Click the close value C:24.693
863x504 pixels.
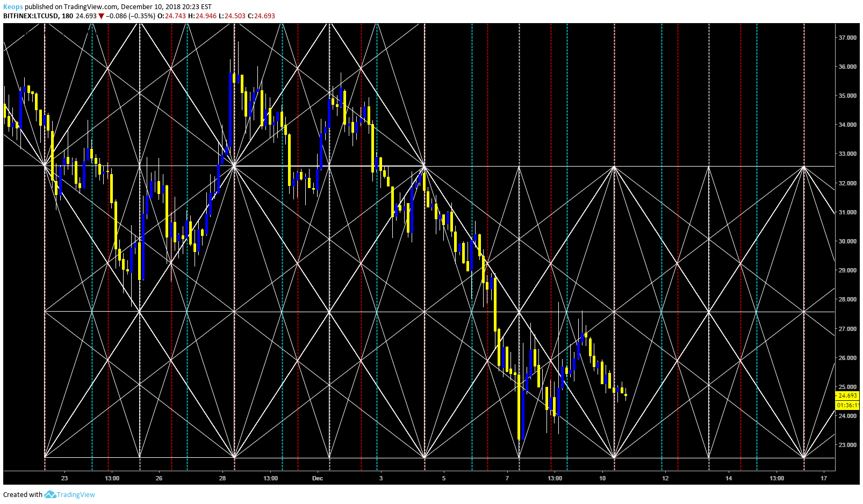point(261,16)
